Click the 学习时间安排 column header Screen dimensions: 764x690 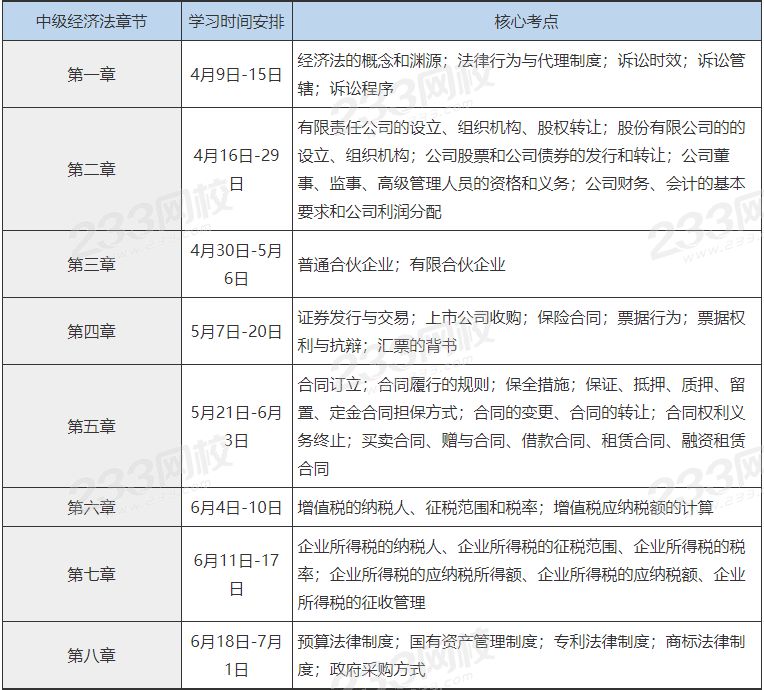pyautogui.click(x=236, y=21)
